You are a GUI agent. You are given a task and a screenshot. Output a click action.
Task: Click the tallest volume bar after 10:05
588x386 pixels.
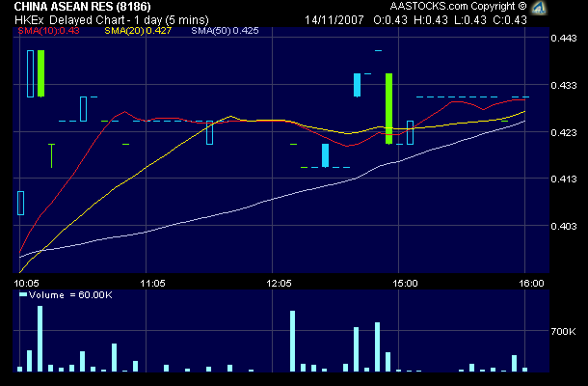point(40,339)
